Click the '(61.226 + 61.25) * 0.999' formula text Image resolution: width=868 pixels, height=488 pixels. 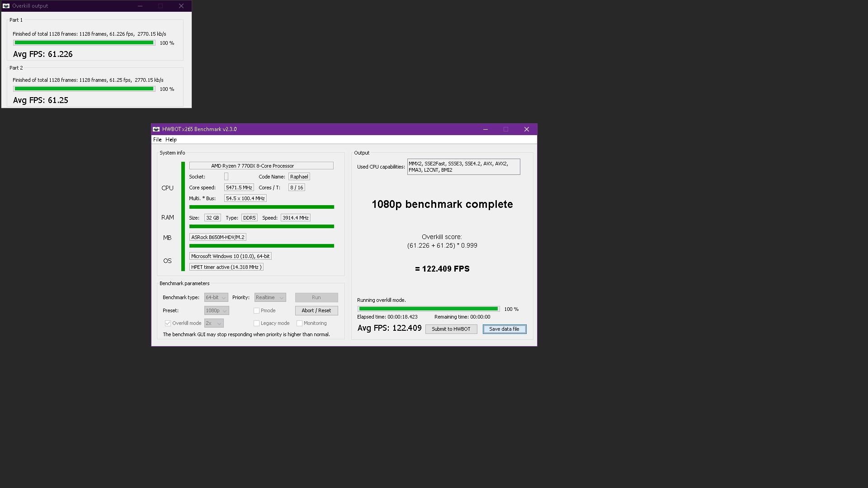442,245
